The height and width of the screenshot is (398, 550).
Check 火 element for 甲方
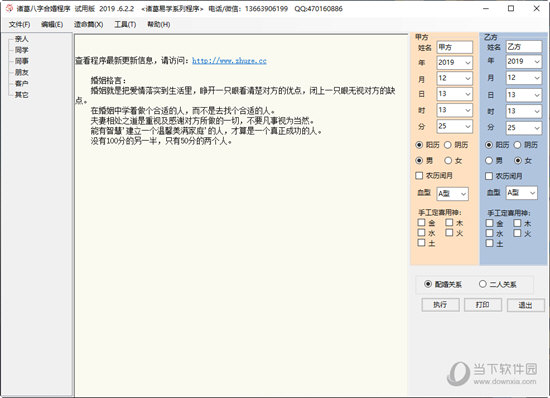(449, 232)
